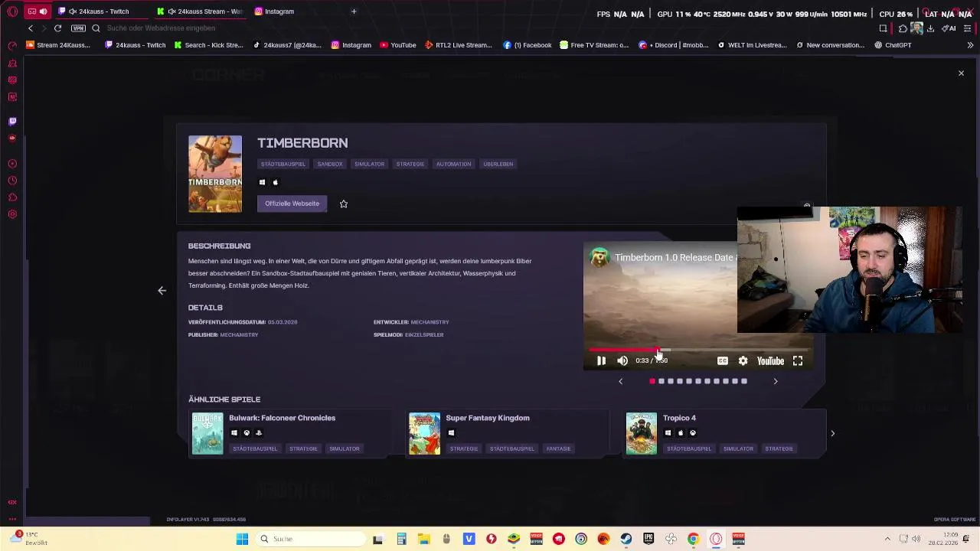The height and width of the screenshot is (551, 980).
Task: Click the Sandbox genre tag
Action: tap(330, 164)
